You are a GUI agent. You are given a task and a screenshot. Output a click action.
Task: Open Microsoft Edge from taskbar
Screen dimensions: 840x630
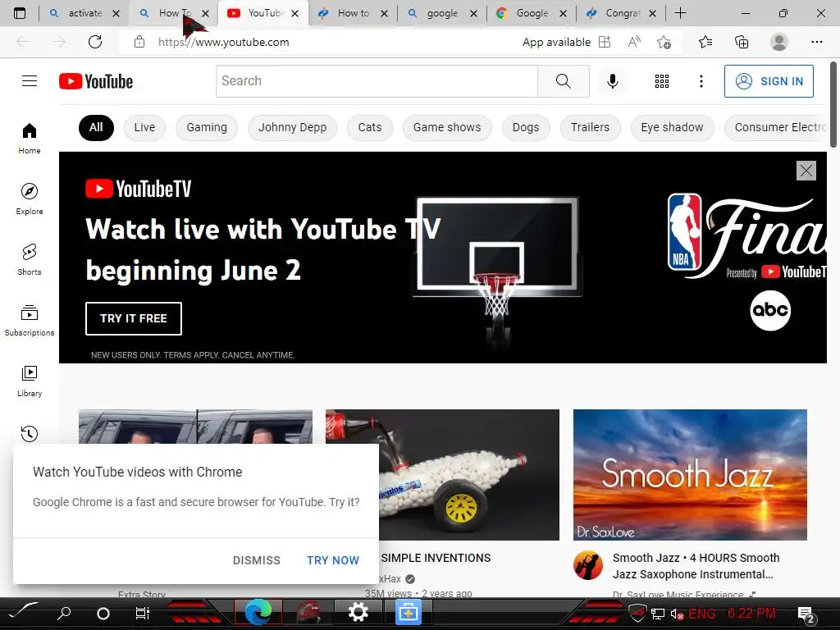click(x=258, y=612)
